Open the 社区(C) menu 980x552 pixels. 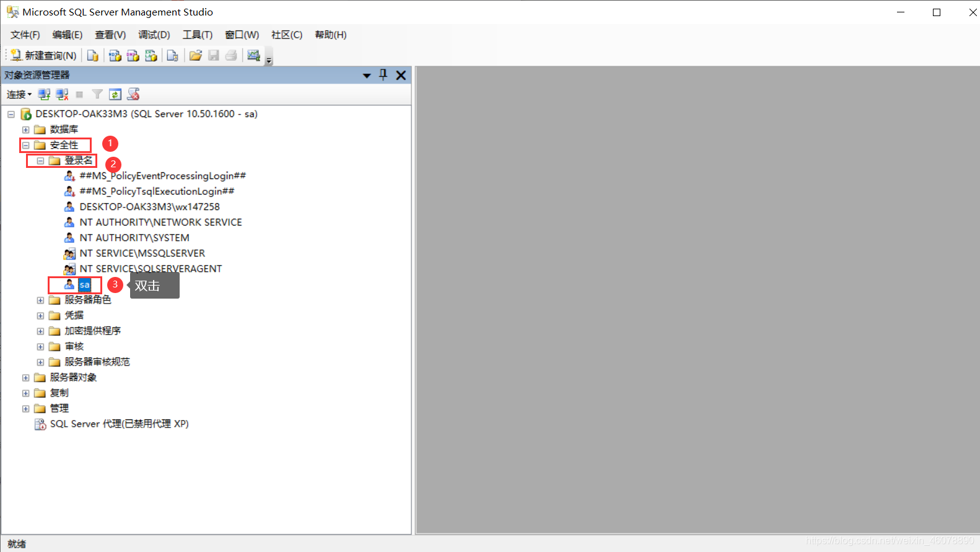287,35
